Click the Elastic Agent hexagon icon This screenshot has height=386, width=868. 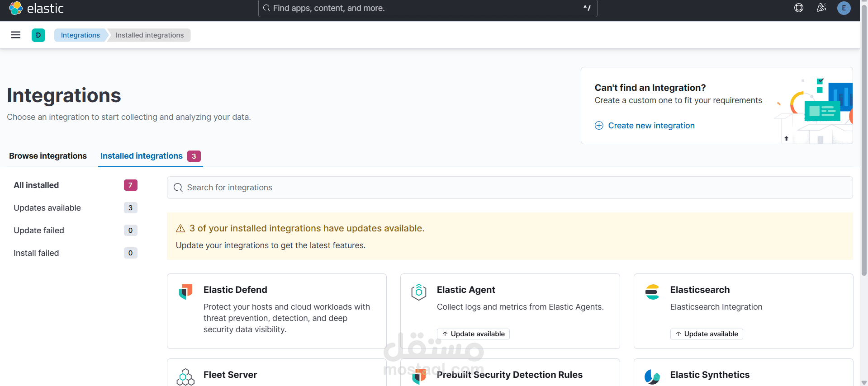419,292
